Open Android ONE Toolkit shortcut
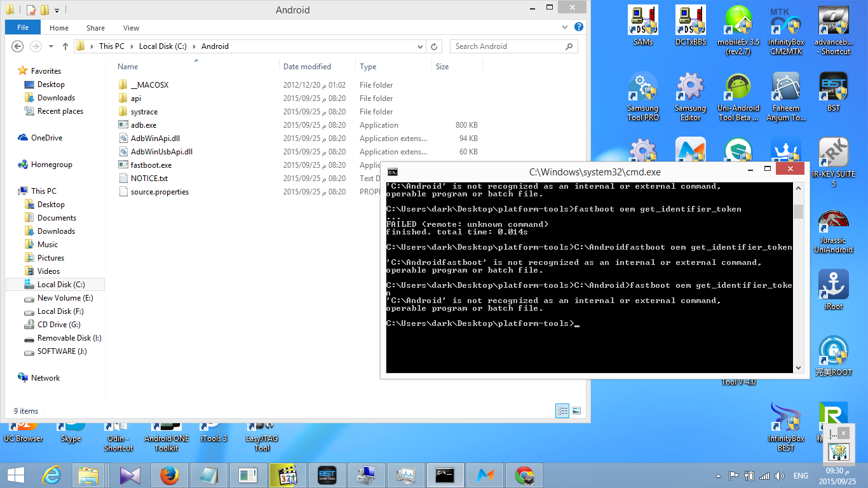 click(166, 437)
